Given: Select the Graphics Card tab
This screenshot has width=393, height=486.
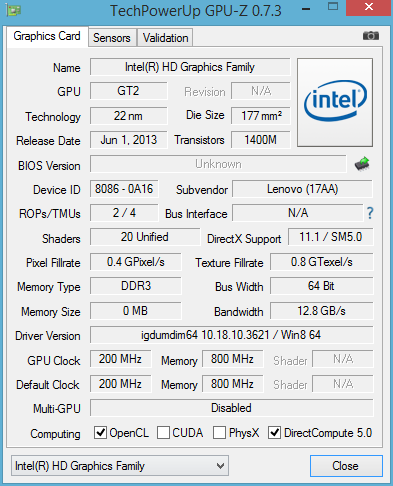Looking at the screenshot, I should [47, 36].
